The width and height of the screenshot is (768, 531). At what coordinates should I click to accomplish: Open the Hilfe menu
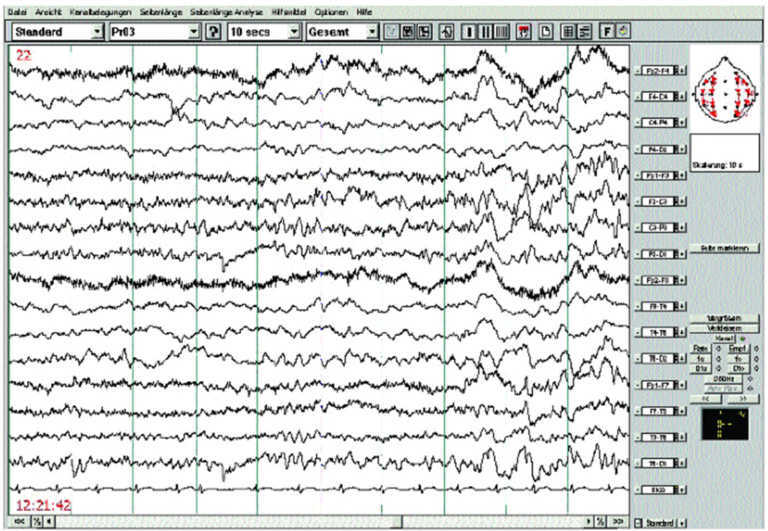(364, 12)
